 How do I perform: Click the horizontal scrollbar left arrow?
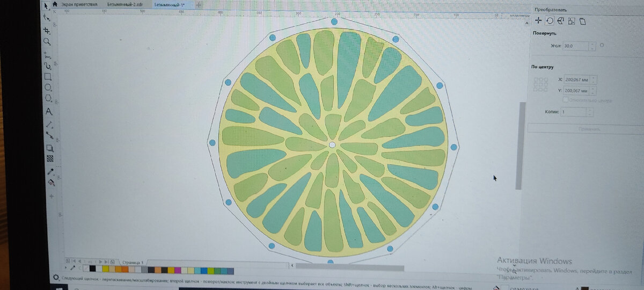pos(292,265)
